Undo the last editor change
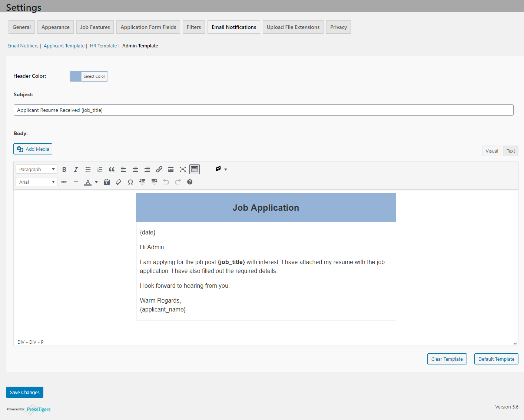 tap(166, 182)
